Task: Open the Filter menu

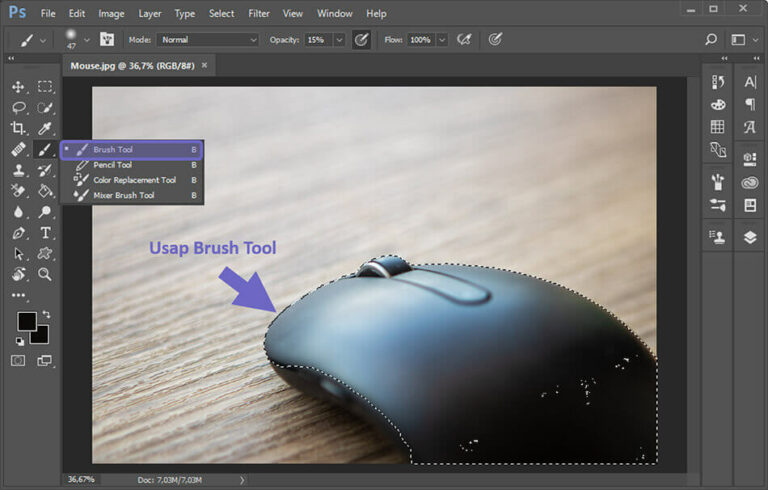Action: pos(259,14)
